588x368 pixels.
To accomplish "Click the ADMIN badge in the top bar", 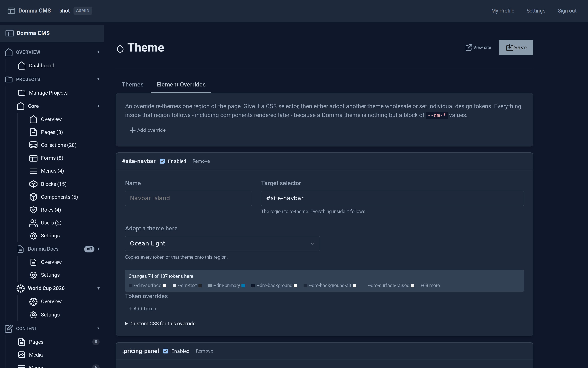I will click(83, 10).
